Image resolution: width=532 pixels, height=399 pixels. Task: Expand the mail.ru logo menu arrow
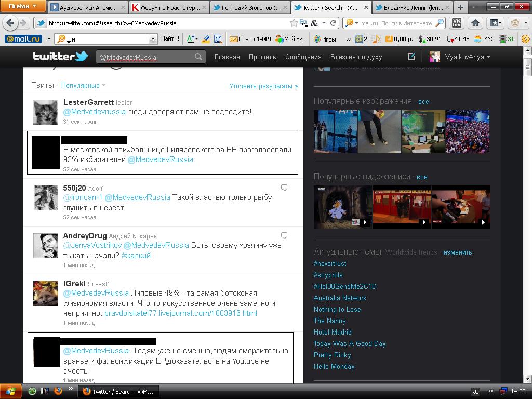(x=49, y=39)
